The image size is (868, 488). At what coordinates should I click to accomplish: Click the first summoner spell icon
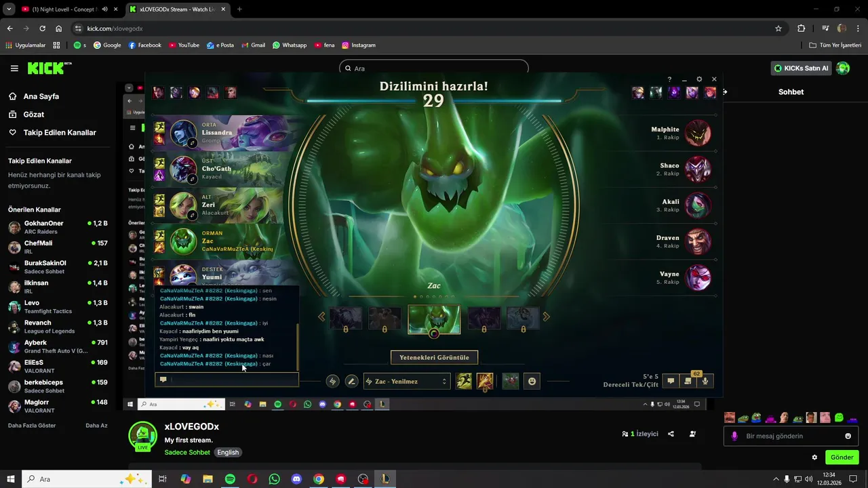pyautogui.click(x=464, y=382)
